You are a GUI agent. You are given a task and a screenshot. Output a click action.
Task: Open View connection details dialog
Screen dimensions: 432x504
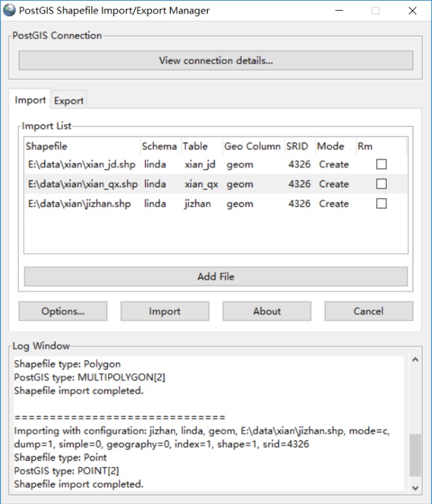216,60
